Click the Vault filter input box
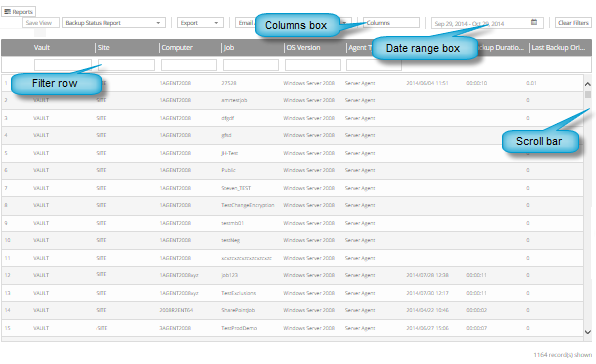 (63, 65)
